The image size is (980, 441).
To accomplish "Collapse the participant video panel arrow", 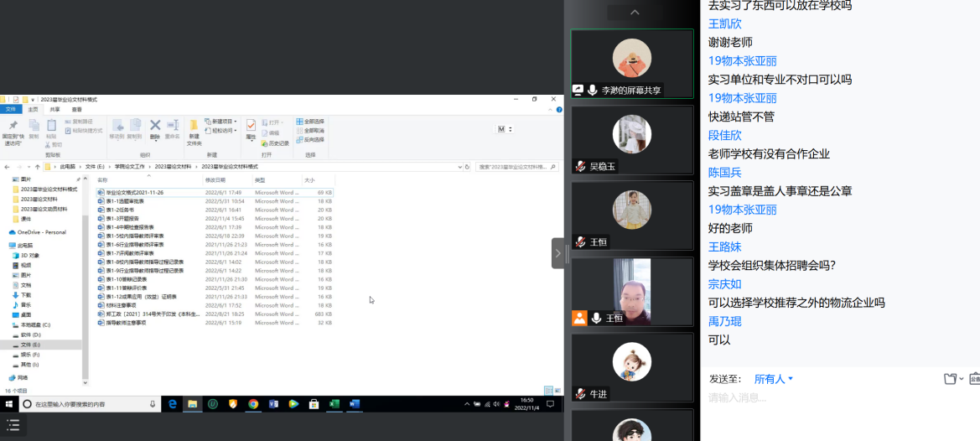I will (x=558, y=253).
